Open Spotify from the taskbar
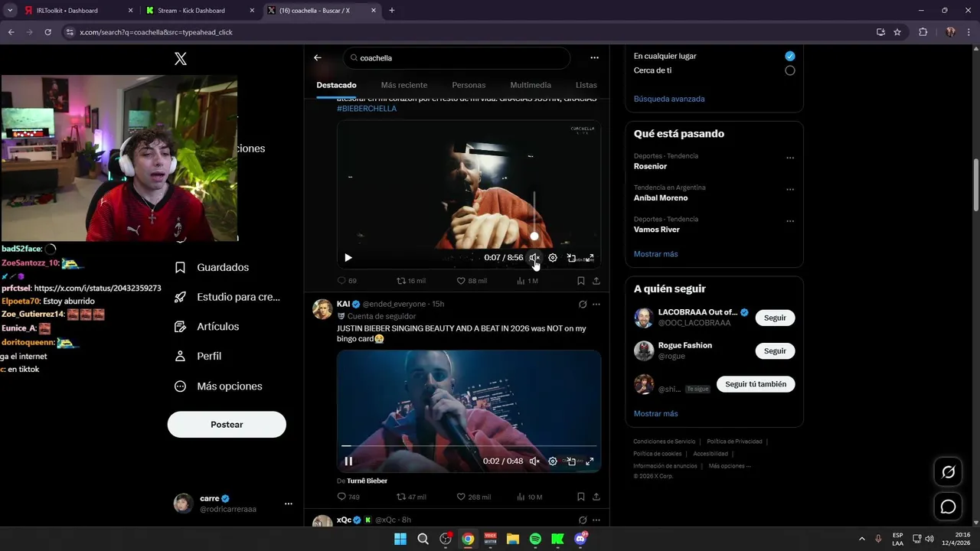This screenshot has height=551, width=980. (x=535, y=539)
